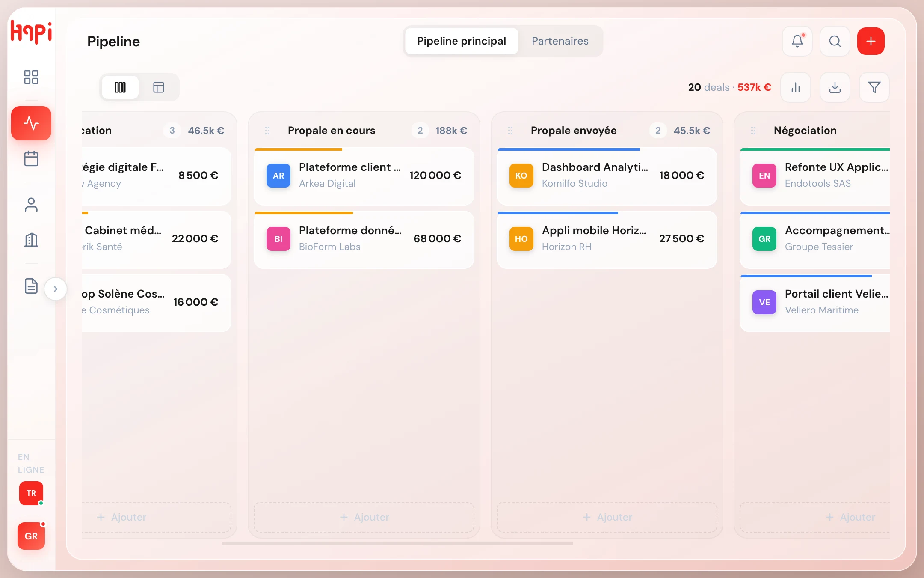The image size is (924, 578).
Task: Add deal in Propale envoyée column
Action: pos(607,517)
